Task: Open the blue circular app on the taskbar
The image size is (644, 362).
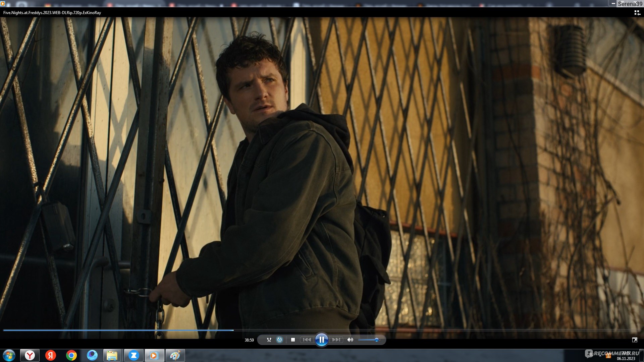Action: click(92, 355)
